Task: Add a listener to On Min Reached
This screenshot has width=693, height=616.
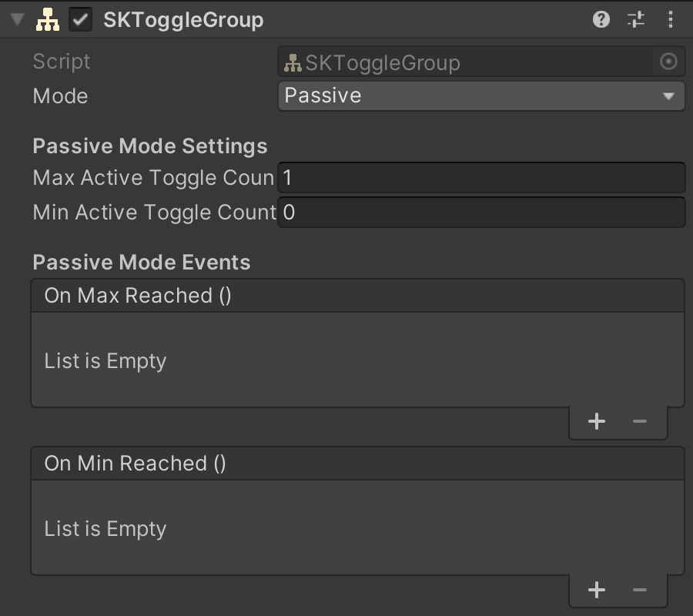Action: (x=597, y=590)
